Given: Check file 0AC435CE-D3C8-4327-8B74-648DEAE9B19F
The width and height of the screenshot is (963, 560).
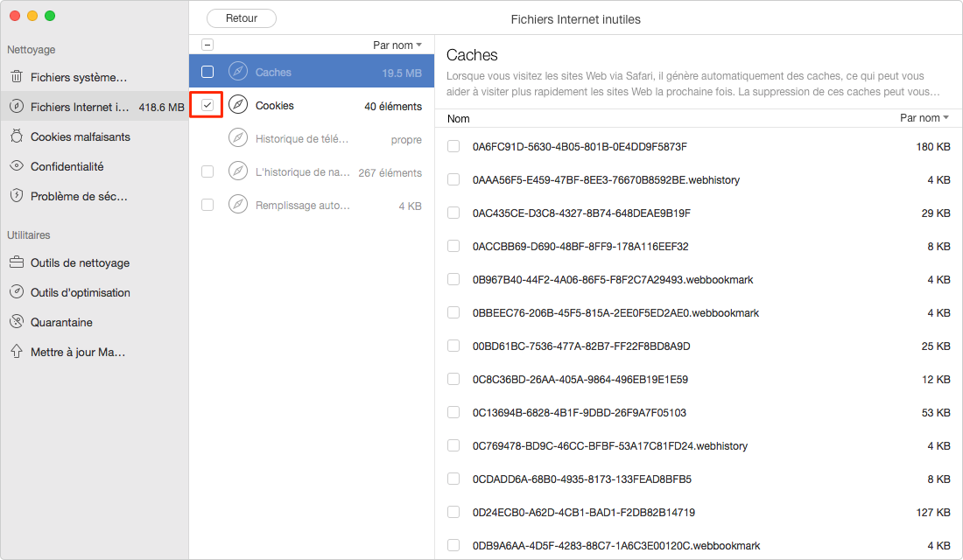Looking at the screenshot, I should tap(453, 213).
